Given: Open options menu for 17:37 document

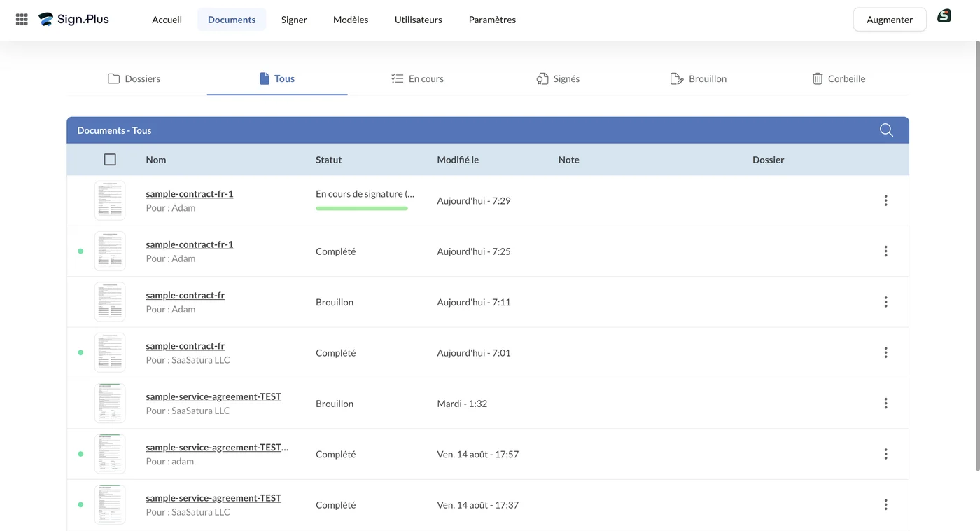Looking at the screenshot, I should tap(885, 504).
